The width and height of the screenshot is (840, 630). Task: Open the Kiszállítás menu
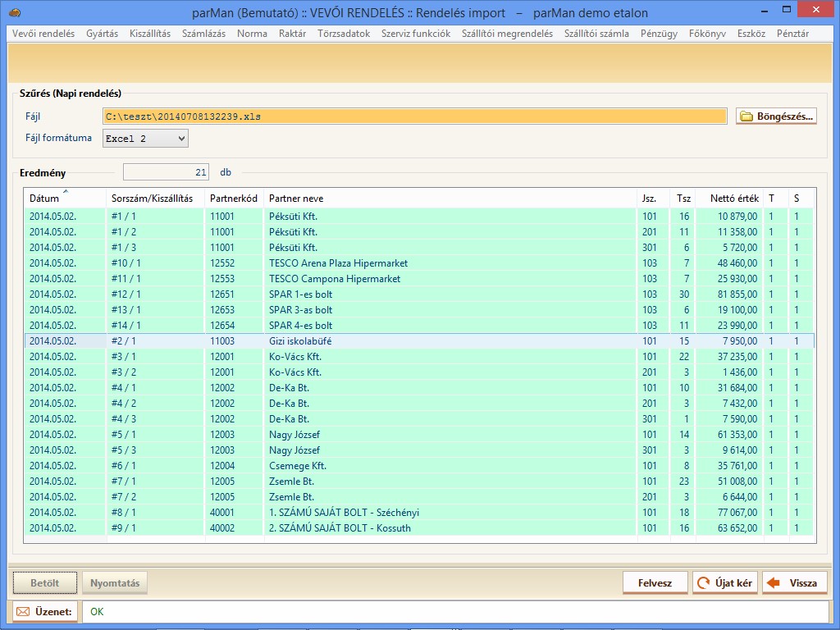pyautogui.click(x=150, y=33)
